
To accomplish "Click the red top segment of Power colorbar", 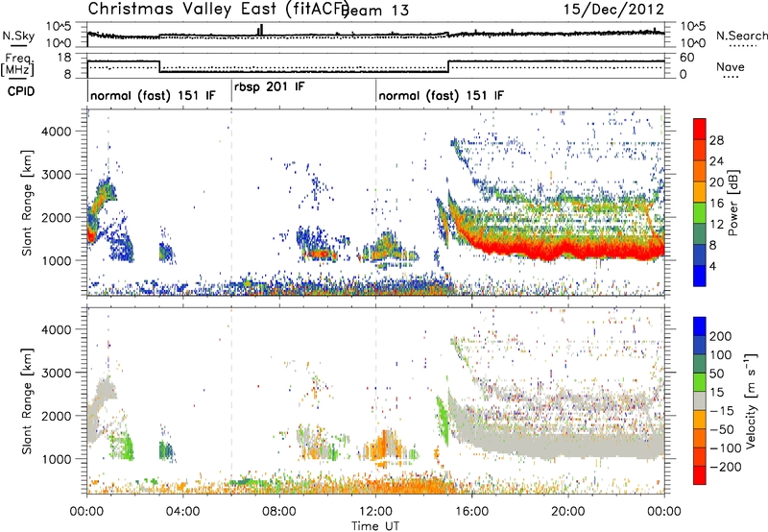I will click(700, 130).
